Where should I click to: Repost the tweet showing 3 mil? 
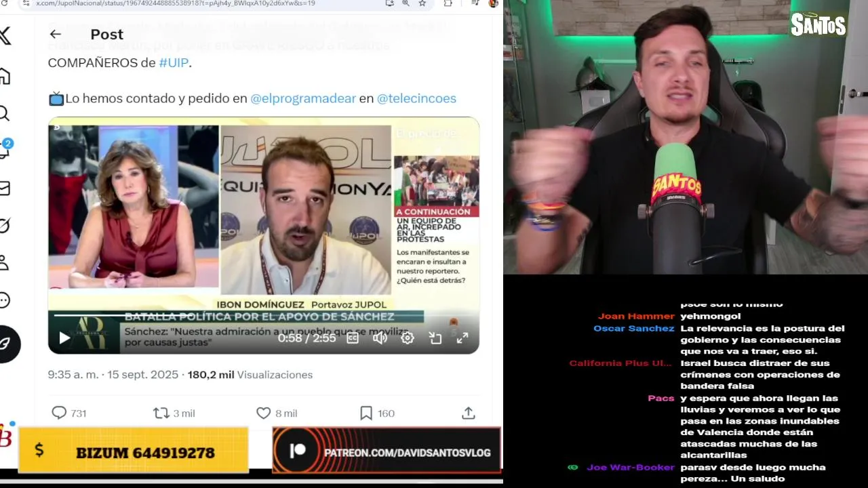point(174,413)
